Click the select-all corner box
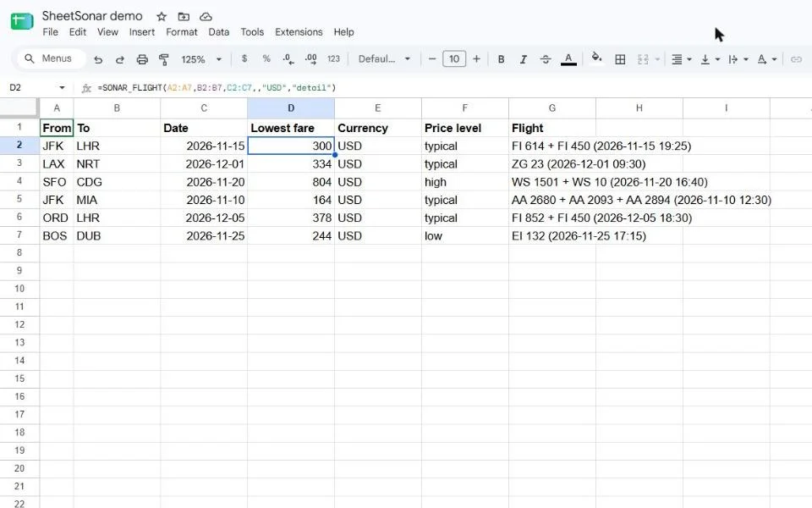 click(x=19, y=108)
